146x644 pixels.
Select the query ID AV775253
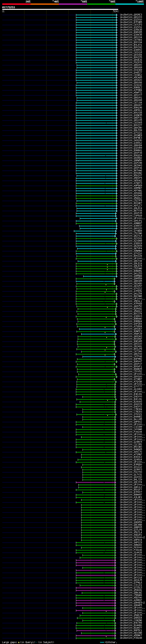pos(8,7)
